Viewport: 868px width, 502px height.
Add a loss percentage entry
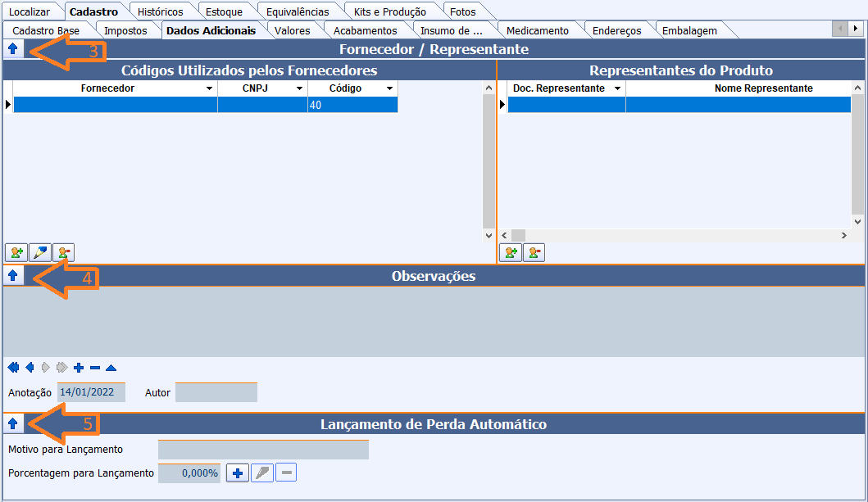238,473
